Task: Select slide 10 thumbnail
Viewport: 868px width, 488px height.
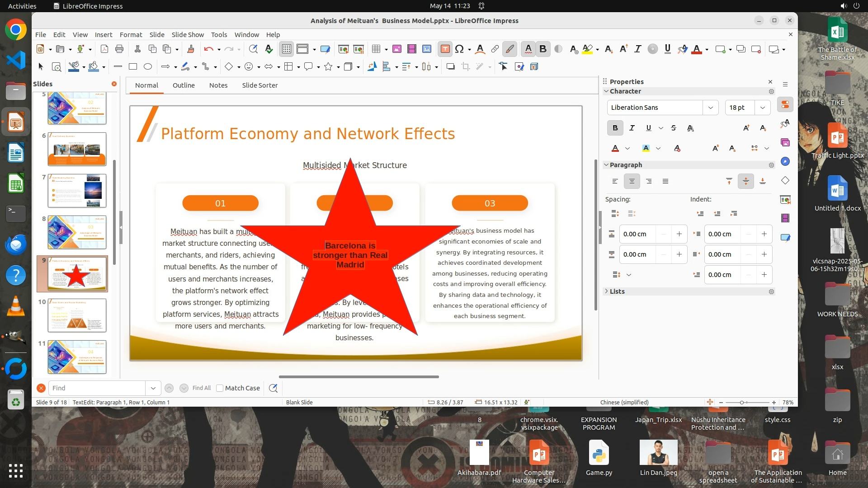Action: [77, 315]
